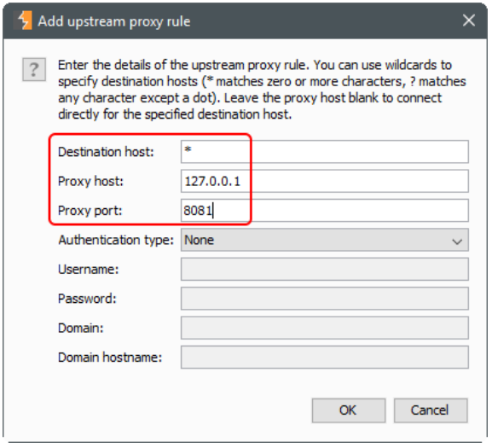
Task: Click the question mark help icon
Action: 34,70
